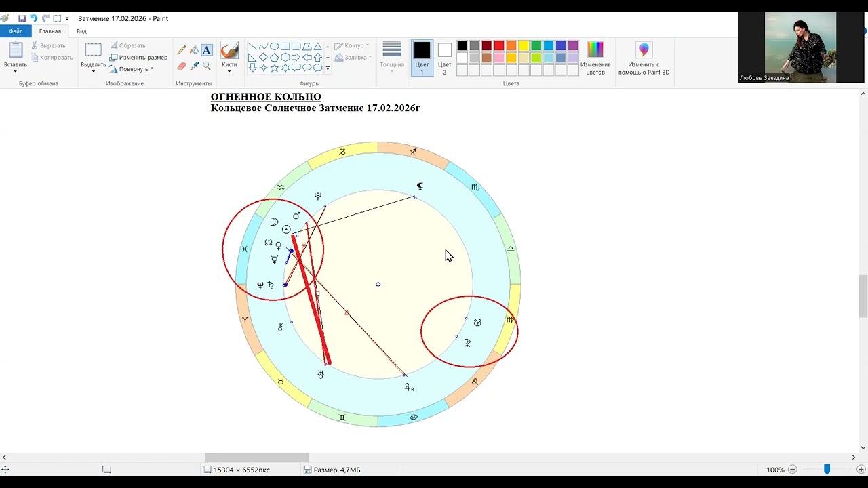The height and width of the screenshot is (488, 868).
Task: Click the horizontal scrollbar thumb
Action: coord(256,457)
